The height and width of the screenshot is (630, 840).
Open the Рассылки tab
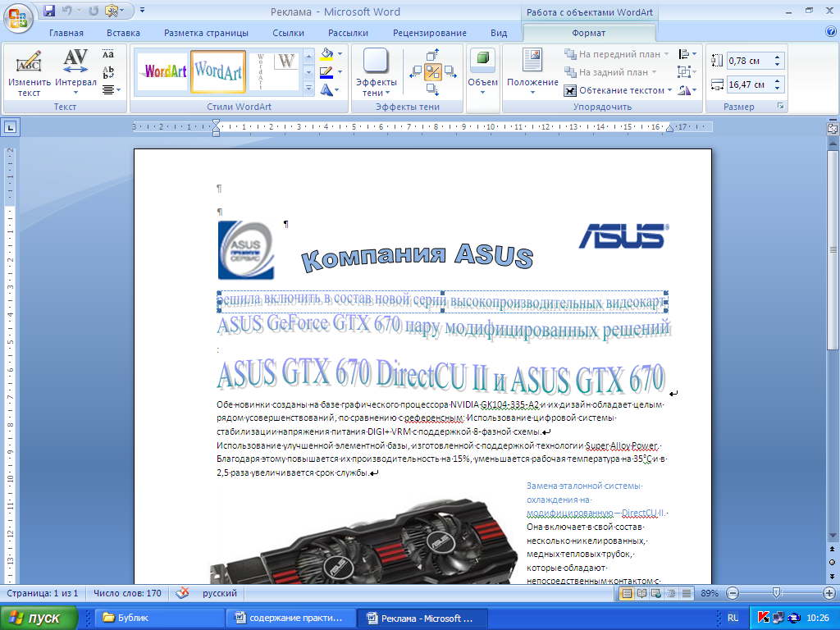pos(348,33)
